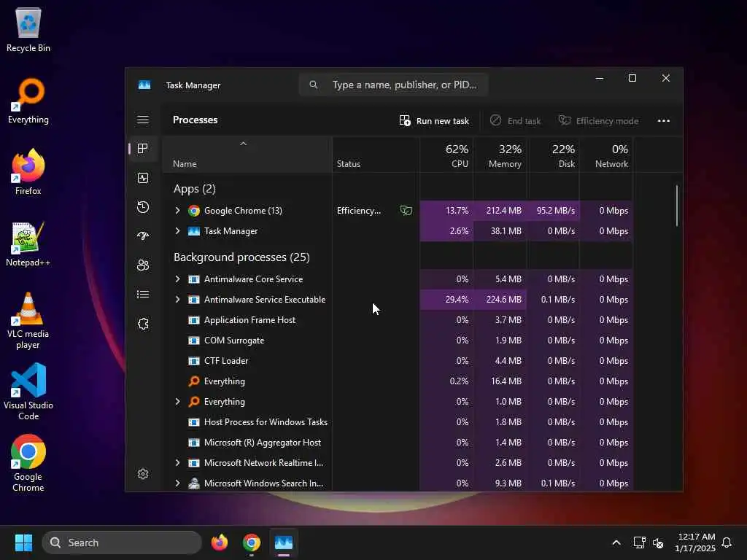747x560 pixels.
Task: Click the Windows taskbar Search box
Action: coord(122,542)
